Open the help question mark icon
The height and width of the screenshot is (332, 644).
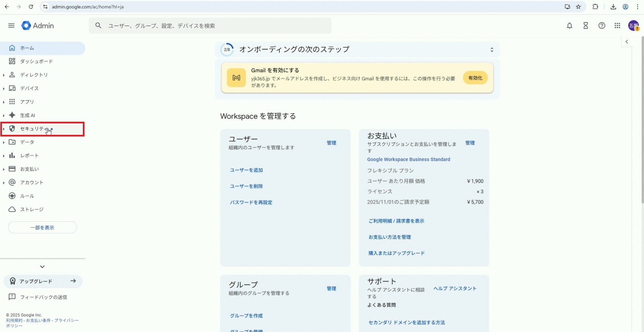[602, 26]
